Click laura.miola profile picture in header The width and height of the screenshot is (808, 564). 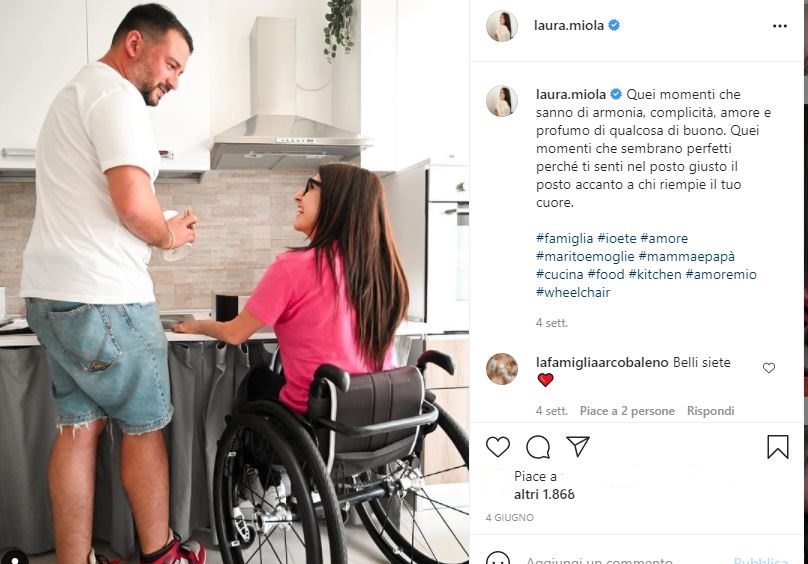coord(501,26)
